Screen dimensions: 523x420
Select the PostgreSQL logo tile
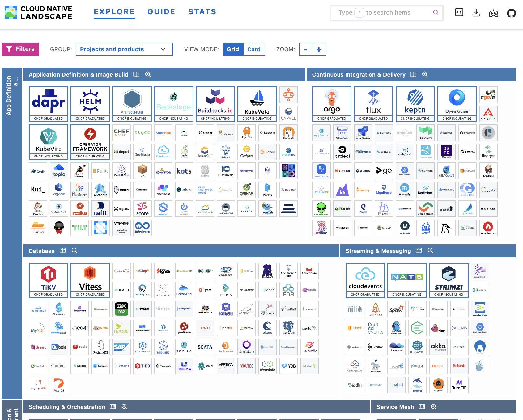[x=288, y=328]
